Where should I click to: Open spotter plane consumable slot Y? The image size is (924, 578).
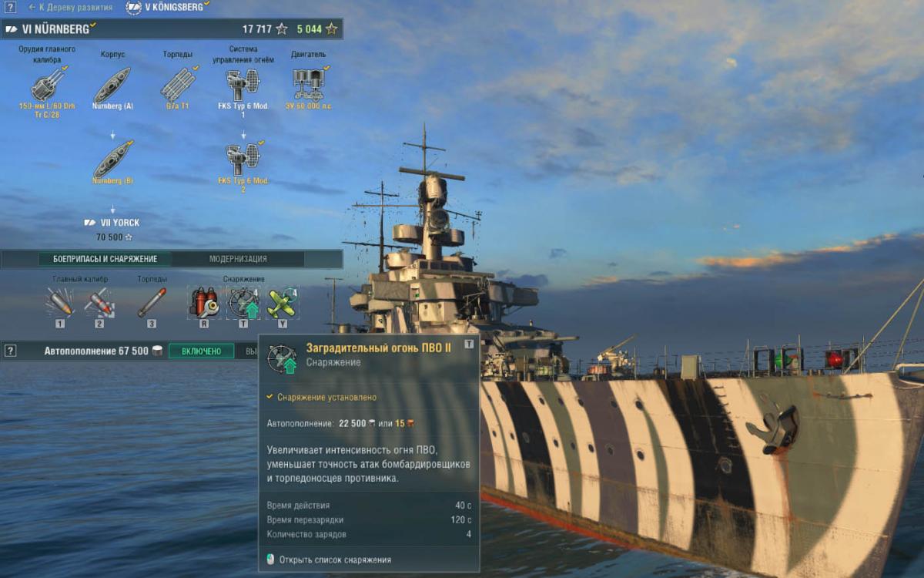click(x=283, y=302)
